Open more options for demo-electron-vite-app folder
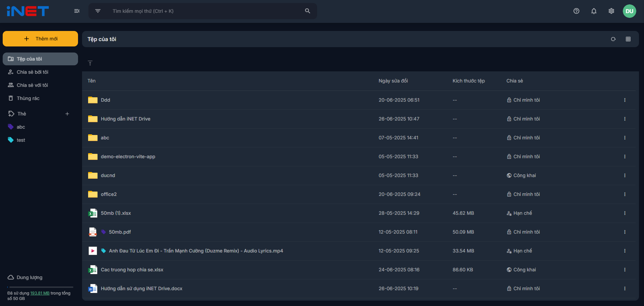This screenshot has width=644, height=306. pos(625,157)
